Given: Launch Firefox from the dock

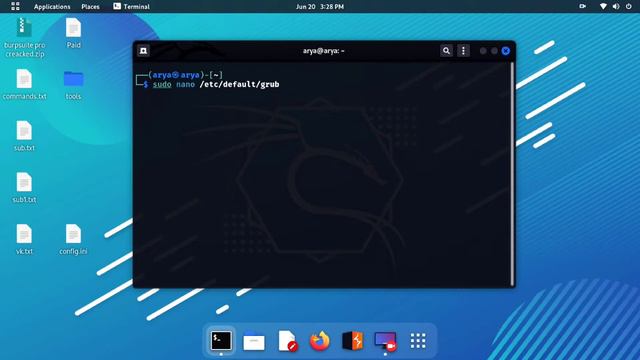Looking at the screenshot, I should click(x=320, y=341).
